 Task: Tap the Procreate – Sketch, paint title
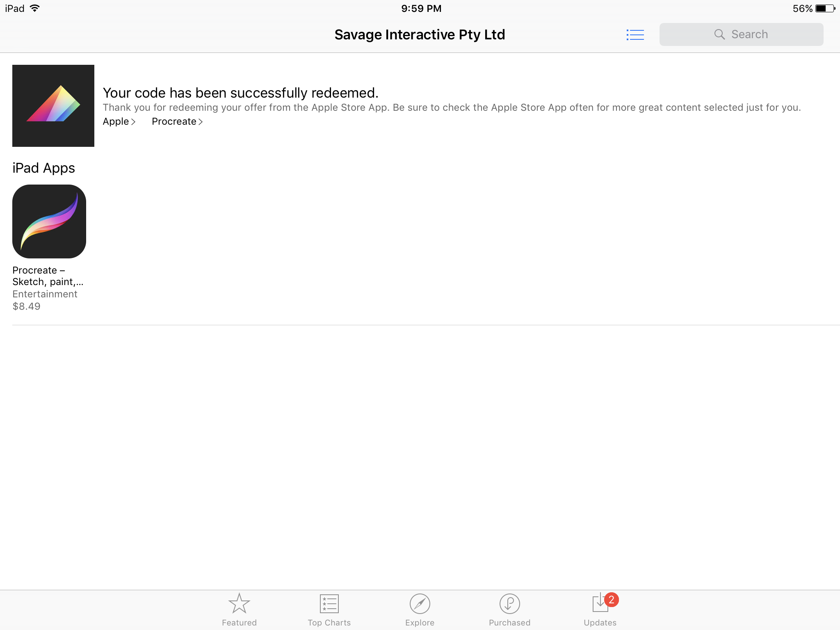[48, 276]
